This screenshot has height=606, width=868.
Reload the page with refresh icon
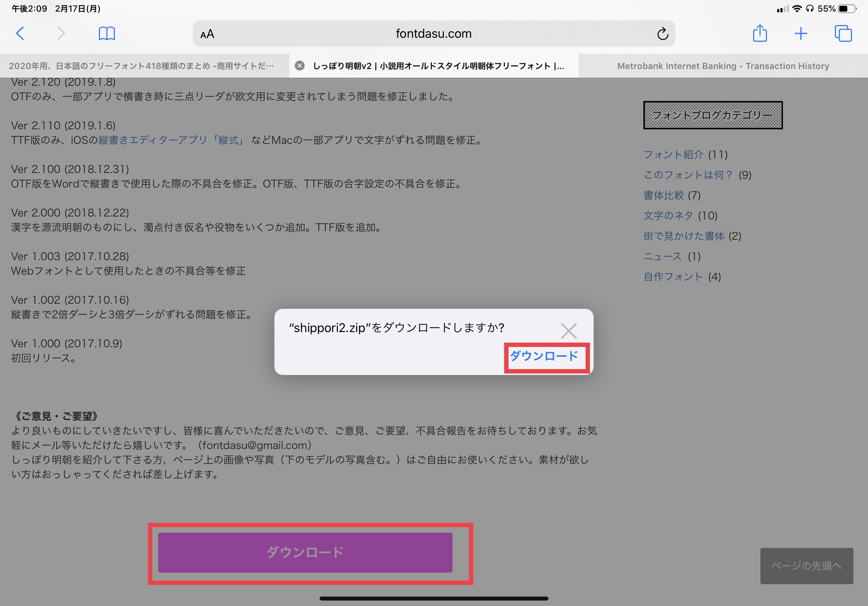662,34
